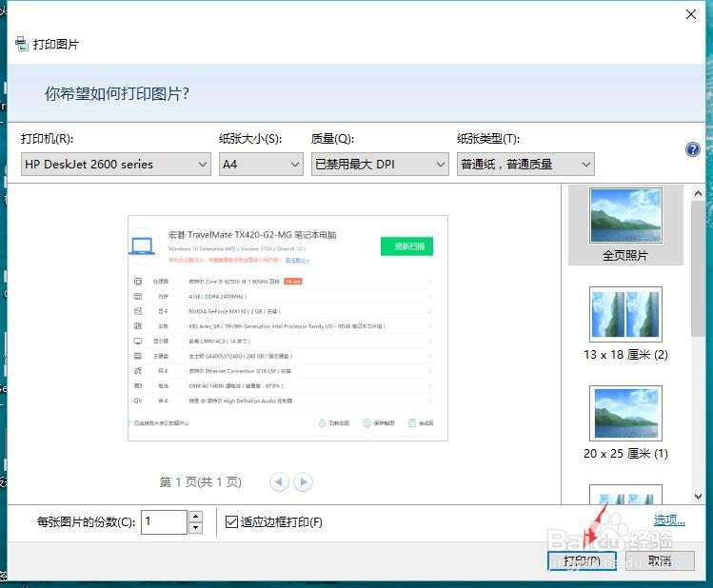This screenshot has height=588, width=713.
Task: Click the 第 1 页(共 1 页) page indicator text
Action: (201, 481)
